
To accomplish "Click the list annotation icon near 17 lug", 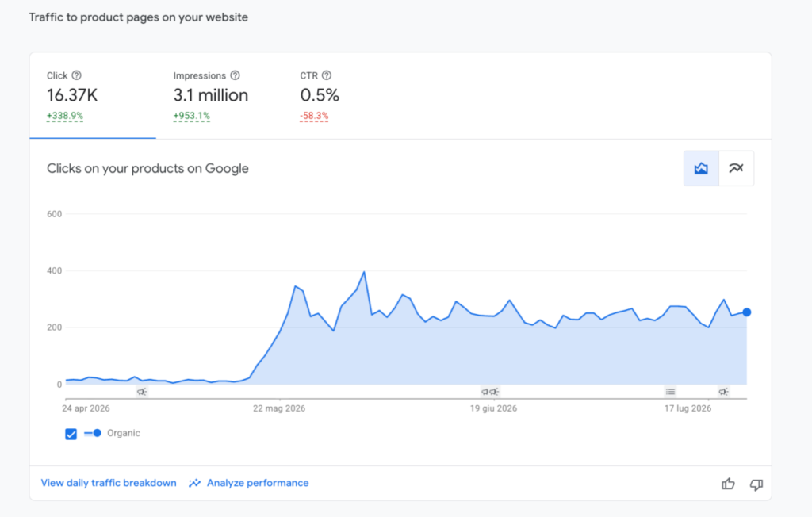I will point(671,392).
